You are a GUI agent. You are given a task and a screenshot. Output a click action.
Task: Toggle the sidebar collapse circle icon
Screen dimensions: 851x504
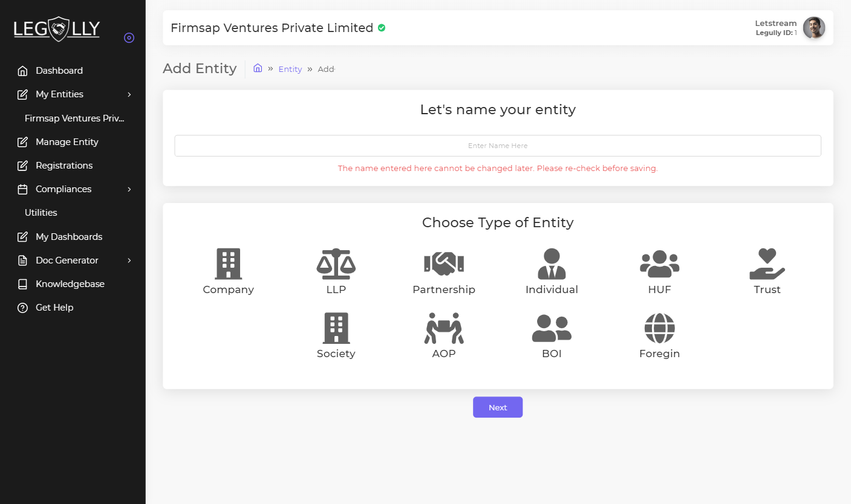click(x=129, y=37)
